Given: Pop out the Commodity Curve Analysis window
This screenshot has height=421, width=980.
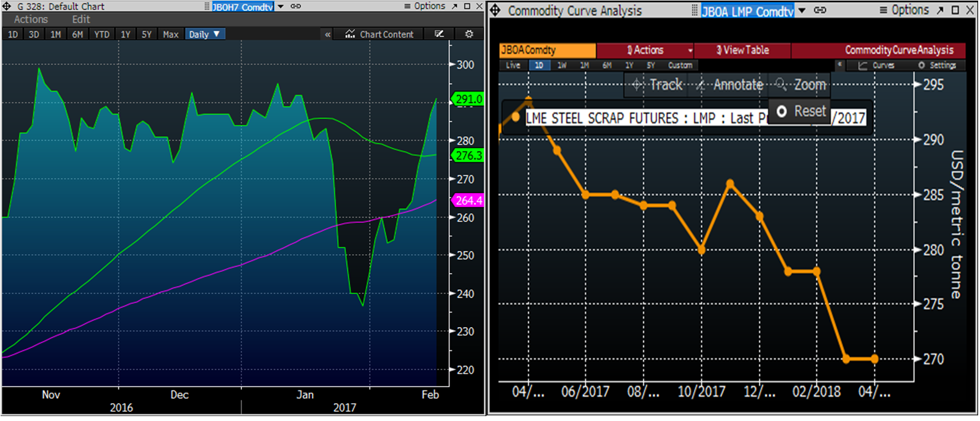Looking at the screenshot, I should [x=940, y=10].
